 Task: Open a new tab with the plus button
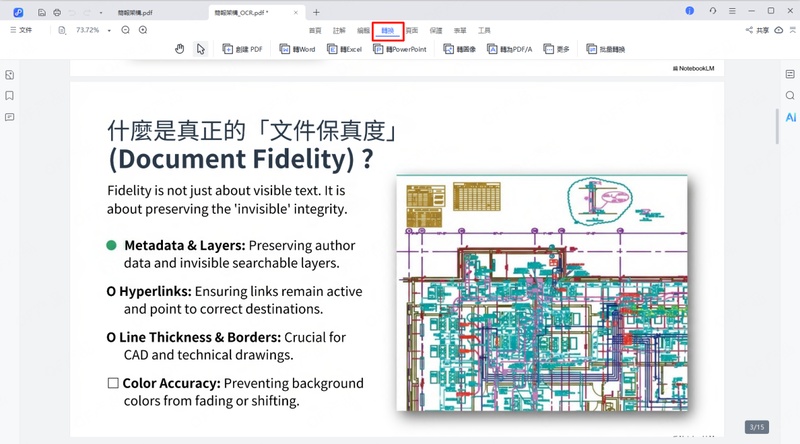316,12
